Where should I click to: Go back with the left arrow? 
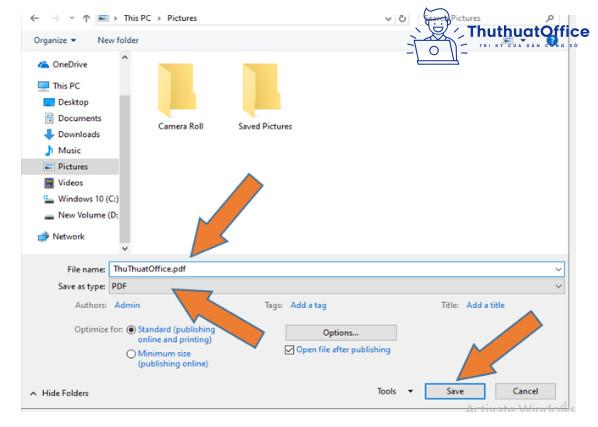click(x=35, y=18)
